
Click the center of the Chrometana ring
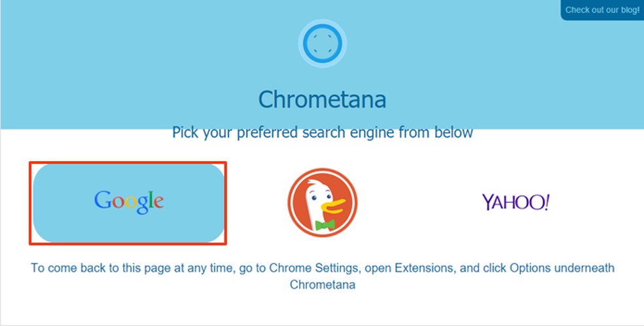pos(322,45)
